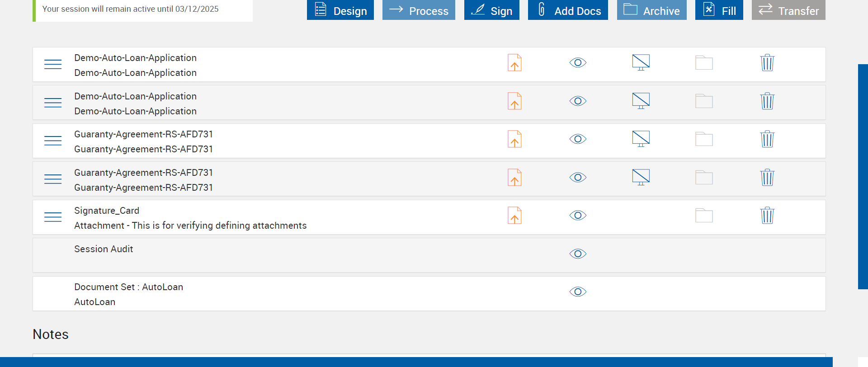
Task: Delete the second Demo-Auto-Loan-Application document
Action: [767, 101]
